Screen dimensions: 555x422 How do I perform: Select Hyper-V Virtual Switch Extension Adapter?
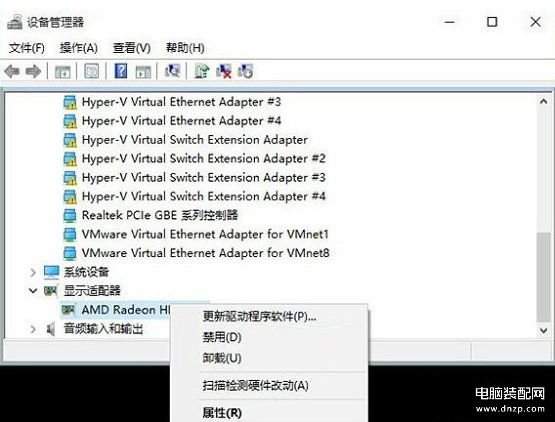click(195, 140)
